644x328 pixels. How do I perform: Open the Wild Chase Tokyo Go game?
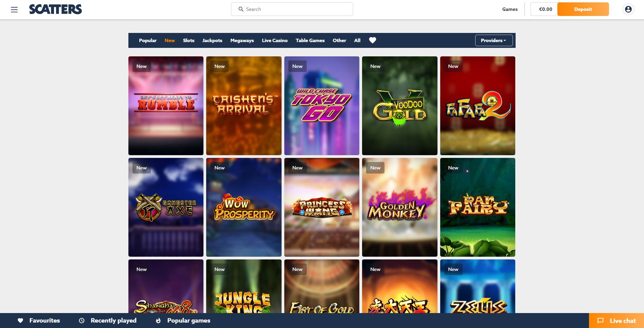click(322, 106)
